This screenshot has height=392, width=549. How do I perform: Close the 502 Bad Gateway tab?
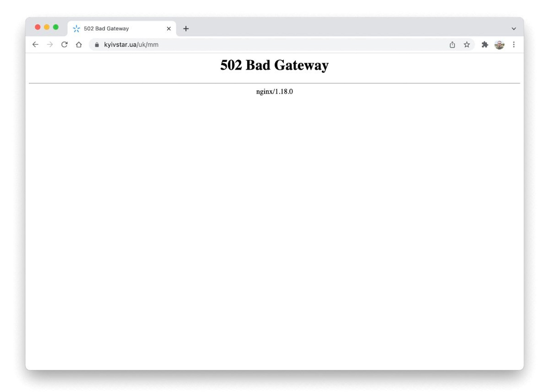click(169, 29)
